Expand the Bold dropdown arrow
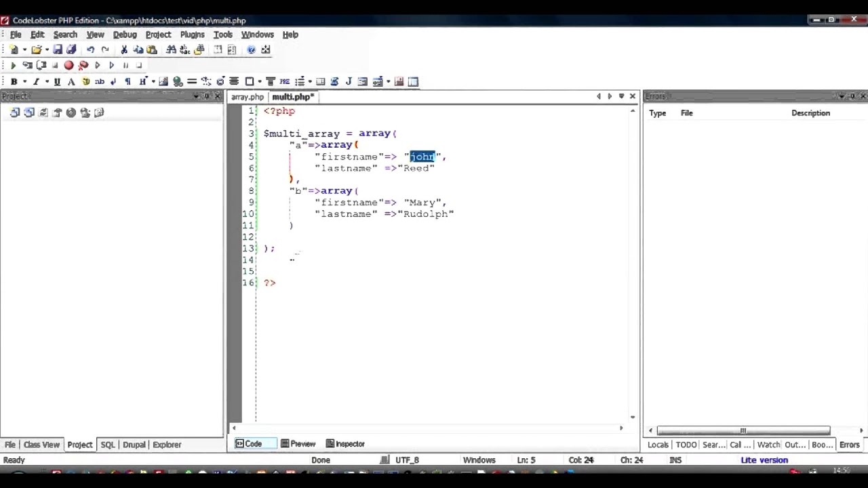The width and height of the screenshot is (868, 488). click(24, 81)
